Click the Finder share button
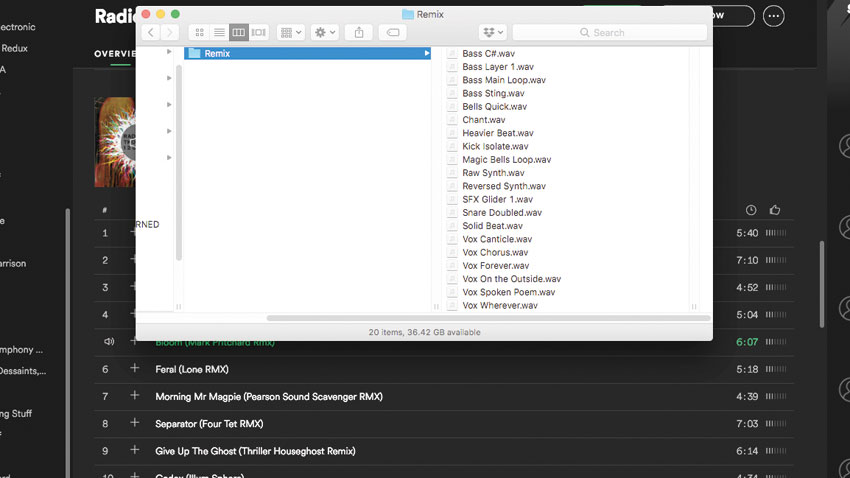 [359, 33]
